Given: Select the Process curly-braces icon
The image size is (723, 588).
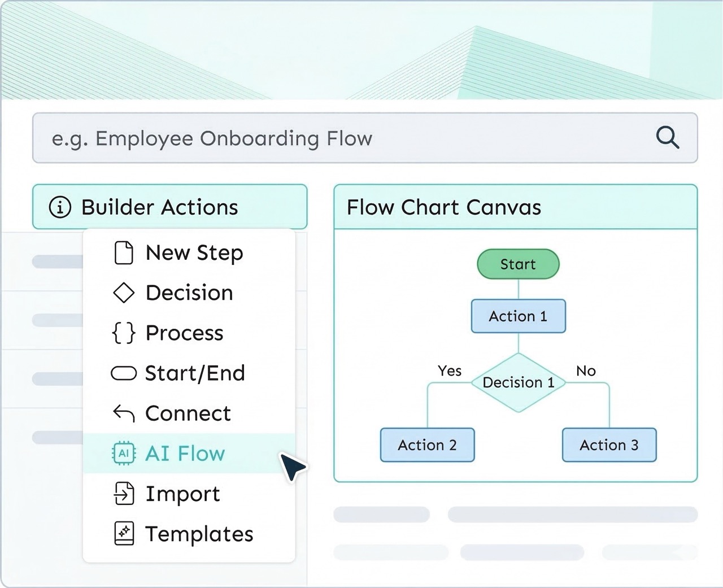Looking at the screenshot, I should pos(123,333).
